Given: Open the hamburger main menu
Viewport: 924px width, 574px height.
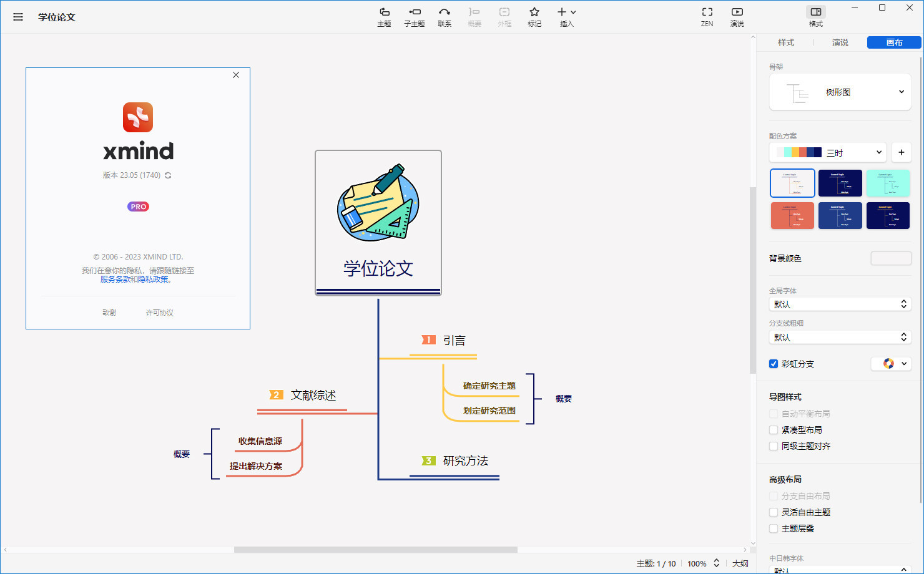Looking at the screenshot, I should (18, 17).
